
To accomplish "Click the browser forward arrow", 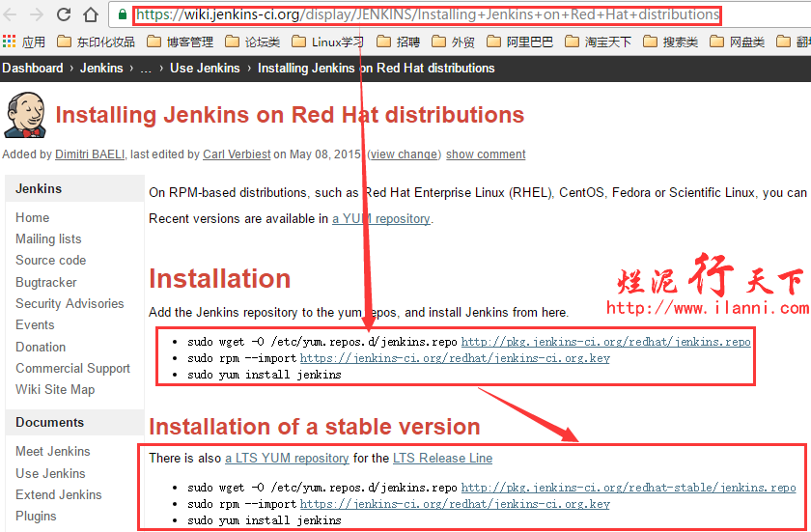I will click(37, 14).
